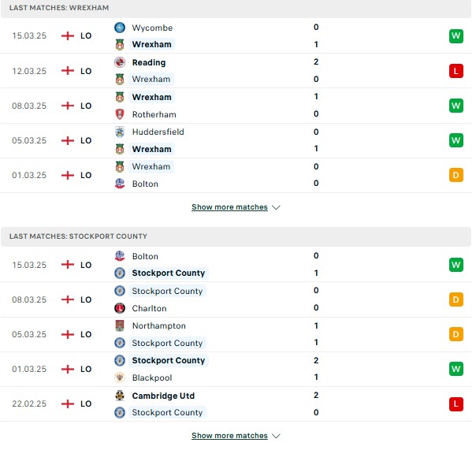
Task: Open the Cambridge Utd match dated 22.02.25
Action: coord(236,404)
